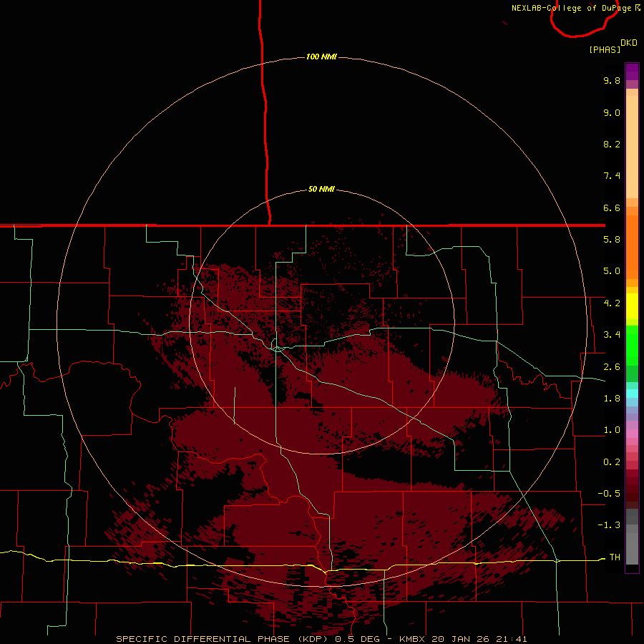Select the 7.4 value on color scale
The image size is (644, 644).
(612, 176)
